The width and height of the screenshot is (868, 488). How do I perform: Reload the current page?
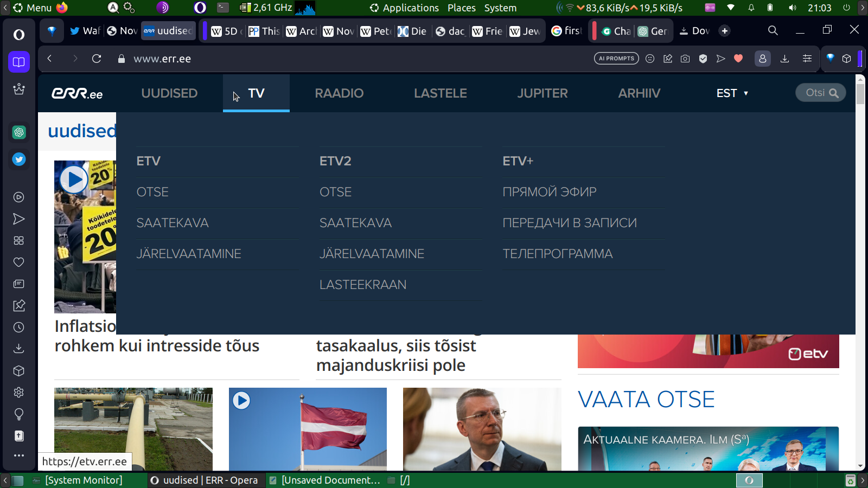[x=97, y=59]
